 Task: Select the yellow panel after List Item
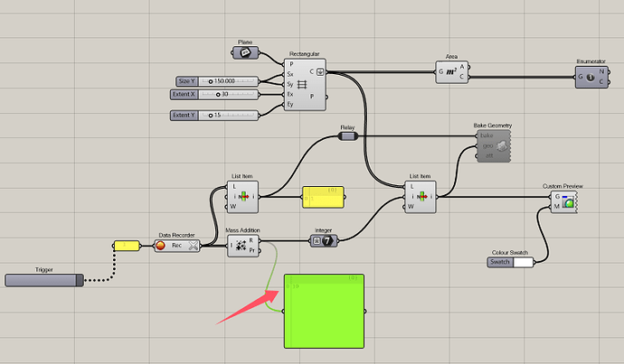click(x=323, y=198)
